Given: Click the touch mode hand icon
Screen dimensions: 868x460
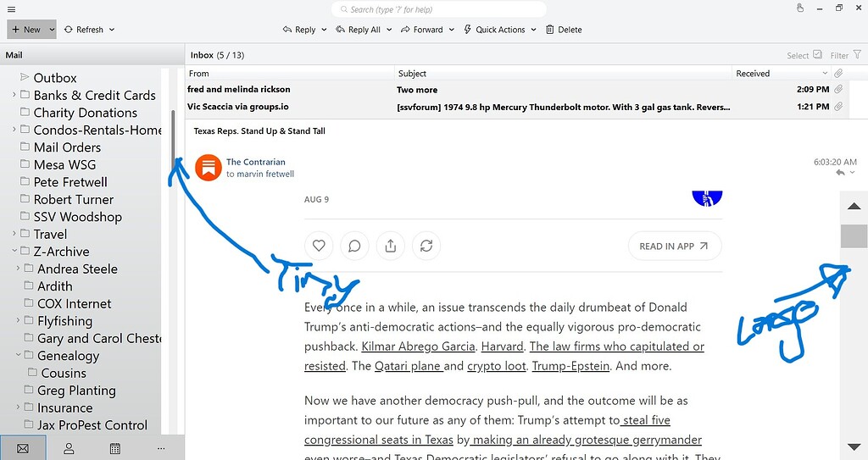Looking at the screenshot, I should click(x=800, y=8).
